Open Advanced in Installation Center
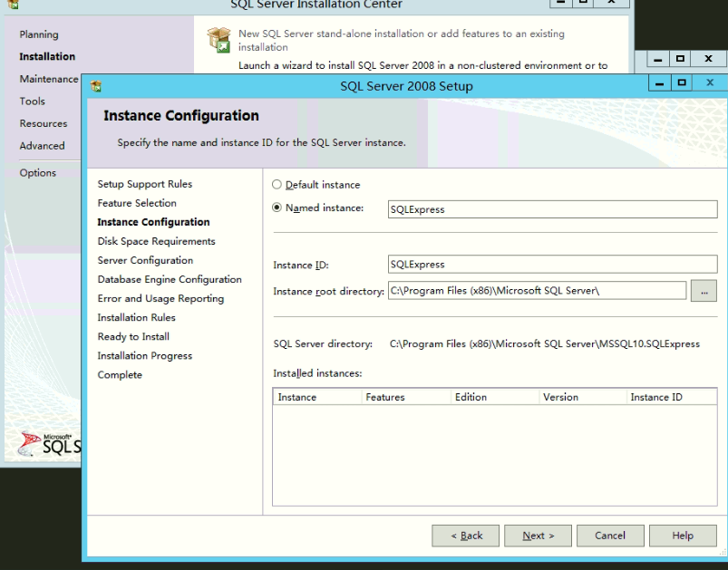This screenshot has height=570, width=728. (x=42, y=146)
